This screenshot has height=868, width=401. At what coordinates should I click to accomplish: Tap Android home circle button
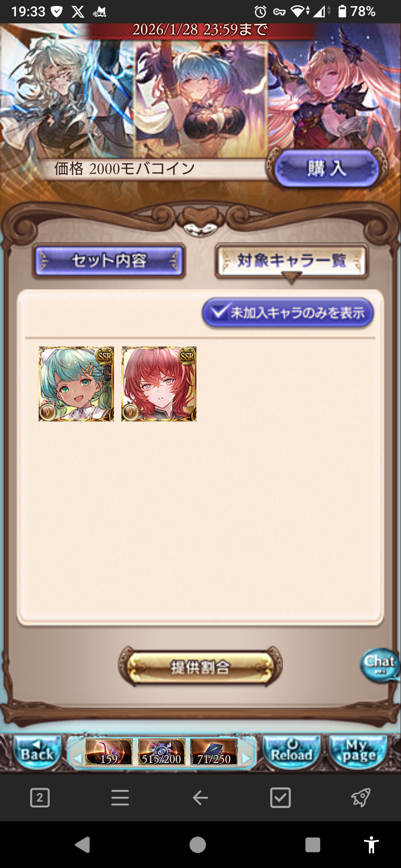[x=198, y=845]
